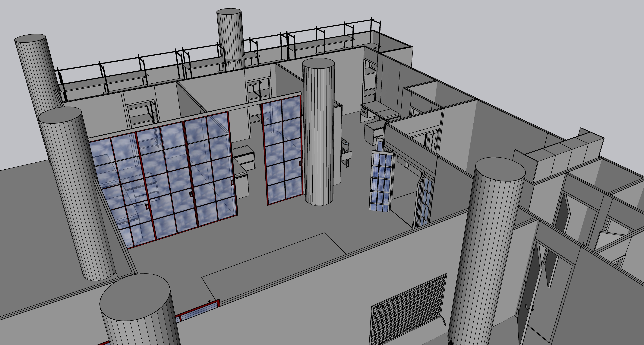Select the open blue glass folding door leaf
This screenshot has height=345, width=644.
[x=380, y=181]
